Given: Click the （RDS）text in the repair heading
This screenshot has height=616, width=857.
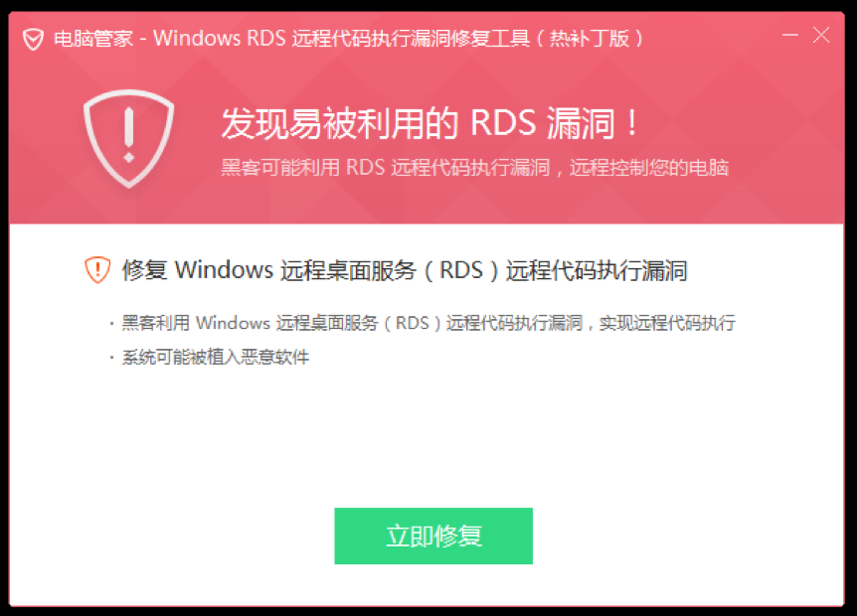Looking at the screenshot, I should coord(462,270).
